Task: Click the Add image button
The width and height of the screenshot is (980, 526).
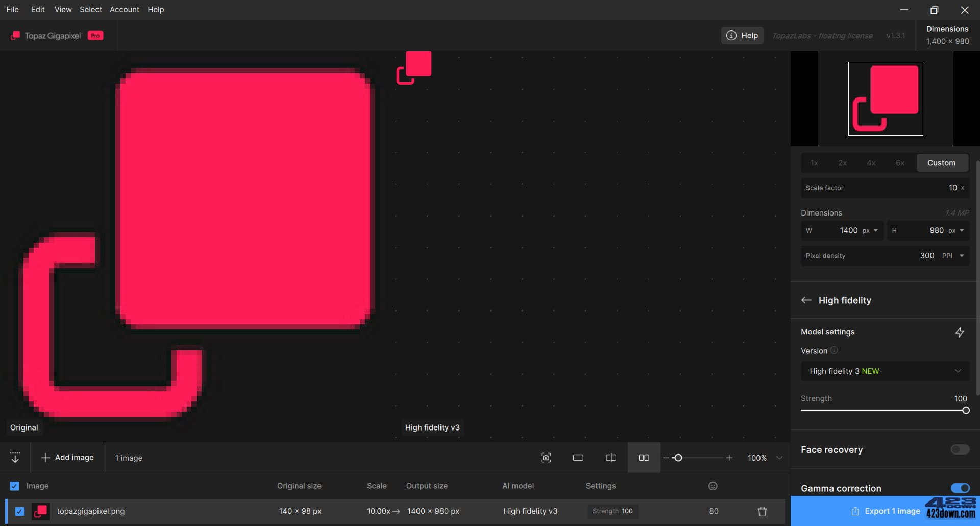Action: (x=67, y=458)
